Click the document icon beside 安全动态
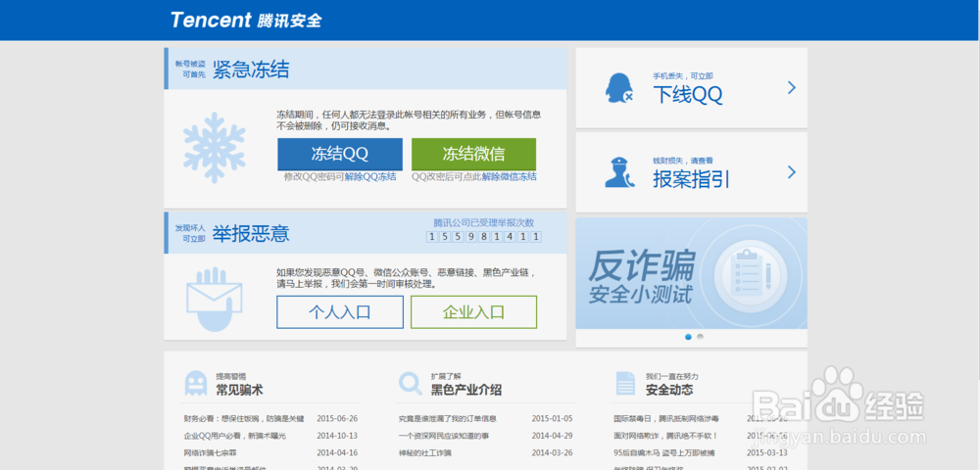The width and height of the screenshot is (980, 470). coord(625,383)
